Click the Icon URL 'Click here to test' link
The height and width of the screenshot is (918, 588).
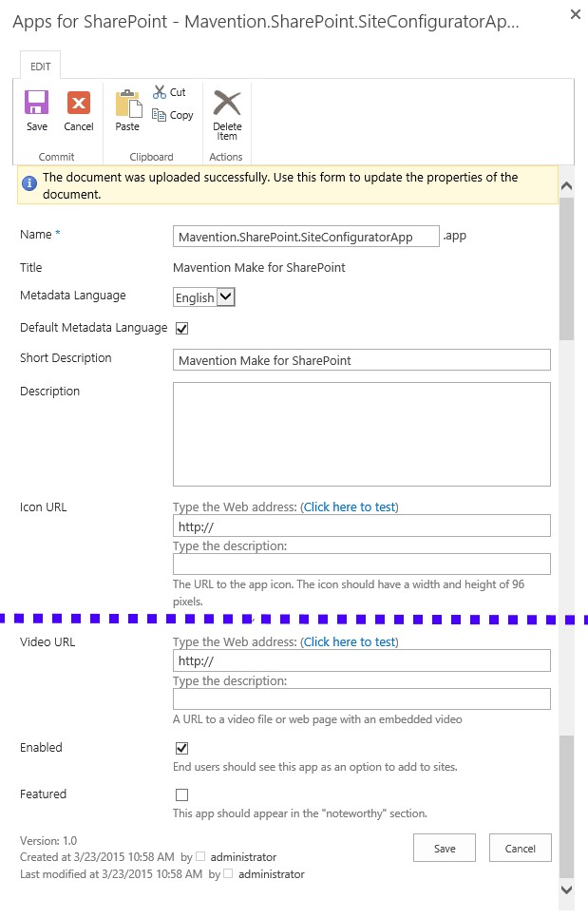tap(349, 507)
